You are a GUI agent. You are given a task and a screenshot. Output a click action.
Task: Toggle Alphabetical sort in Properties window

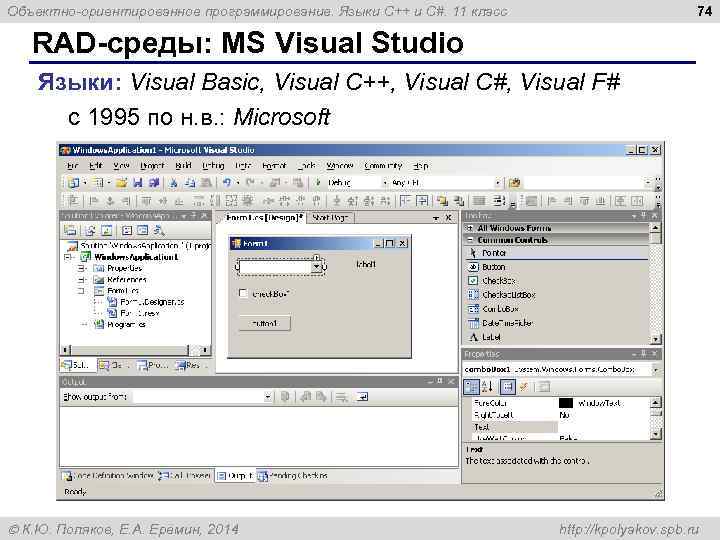pos(488,387)
